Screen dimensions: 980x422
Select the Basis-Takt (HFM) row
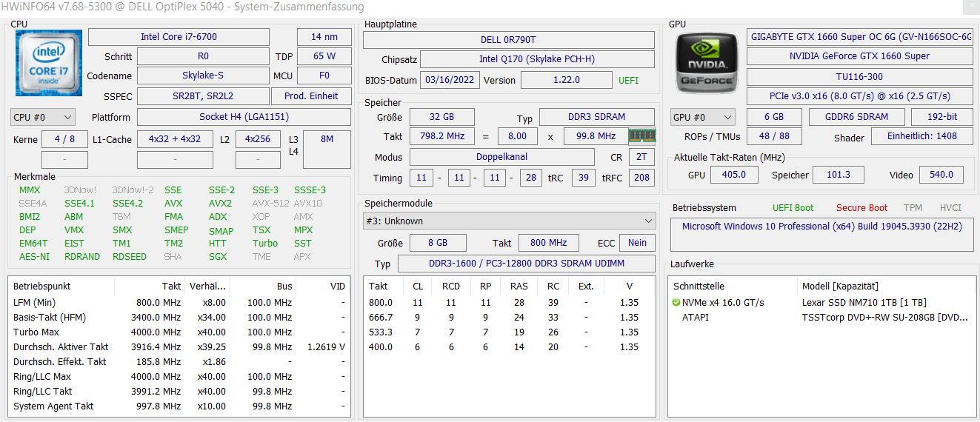point(179,317)
